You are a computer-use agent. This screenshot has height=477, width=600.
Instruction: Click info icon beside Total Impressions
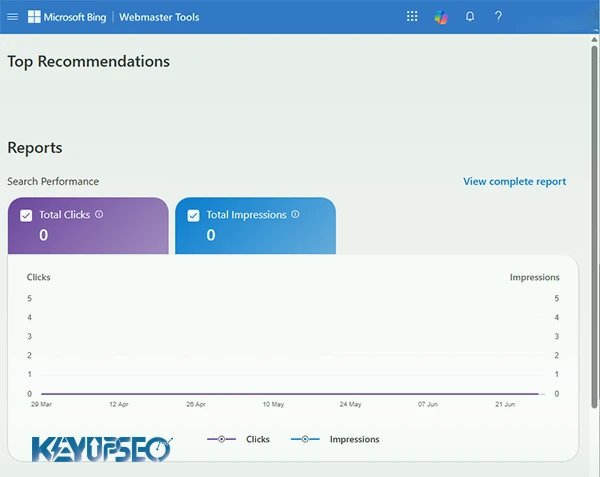[295, 214]
